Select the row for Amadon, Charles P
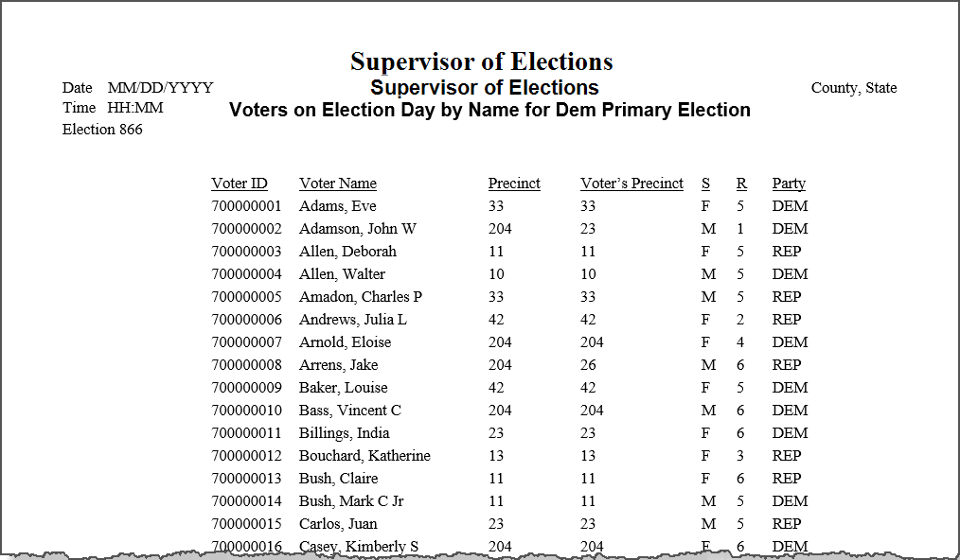The width and height of the screenshot is (960, 560). (x=510, y=297)
